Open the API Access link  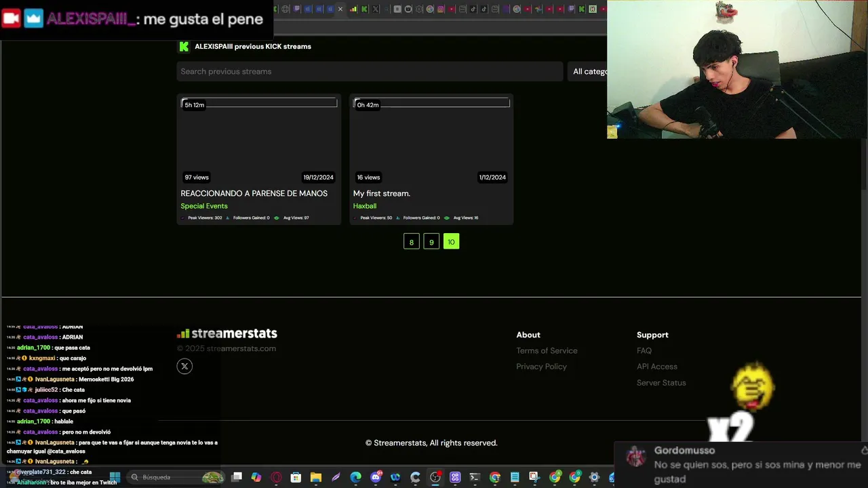coord(657,367)
